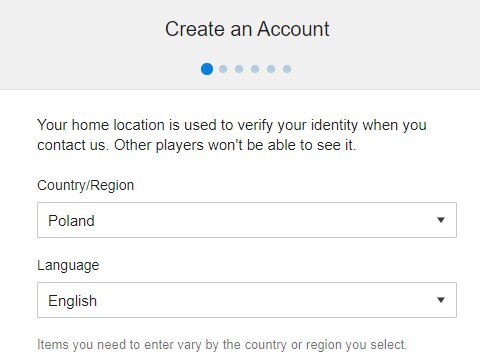Select the last step progress dot
The width and height of the screenshot is (480, 363).
tap(287, 69)
